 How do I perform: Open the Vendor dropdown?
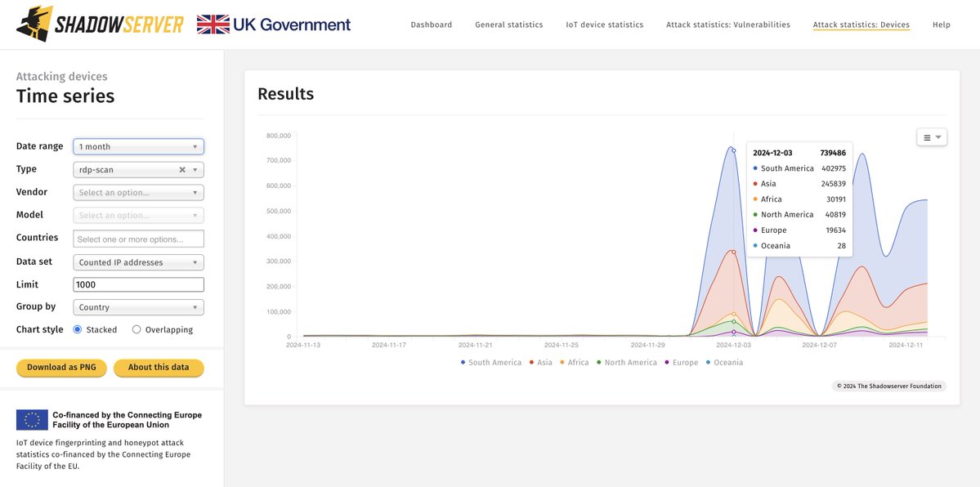(138, 193)
